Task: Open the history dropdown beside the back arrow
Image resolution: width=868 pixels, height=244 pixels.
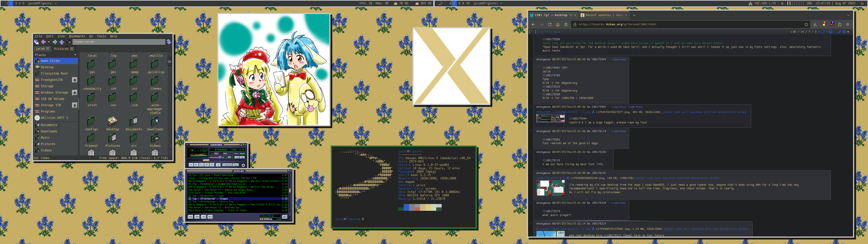Action: (x=49, y=42)
